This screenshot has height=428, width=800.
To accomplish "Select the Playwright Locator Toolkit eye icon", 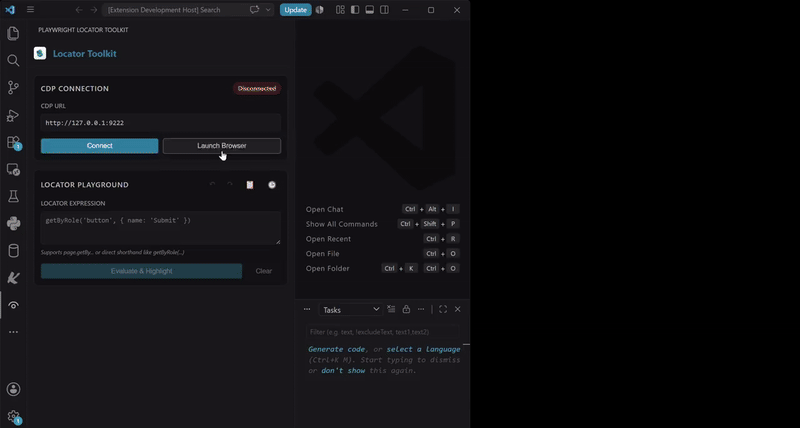I will (x=13, y=305).
